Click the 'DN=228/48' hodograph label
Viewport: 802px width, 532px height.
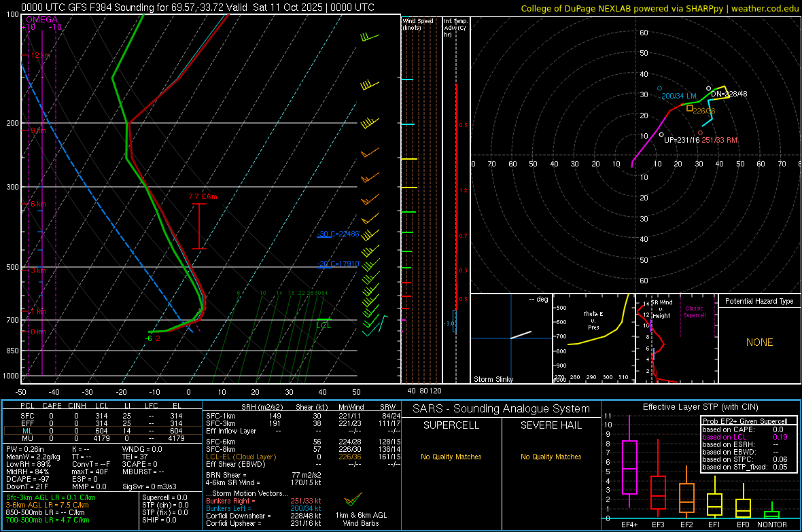click(729, 94)
